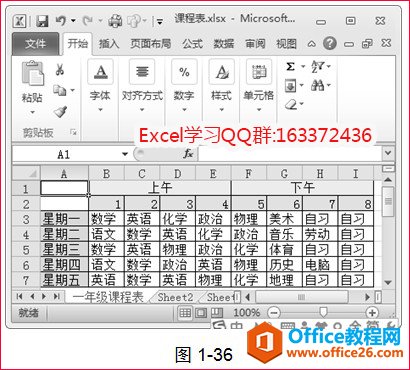This screenshot has width=410, height=370.
Task: Open the View (视图) tab
Action: tap(286, 44)
